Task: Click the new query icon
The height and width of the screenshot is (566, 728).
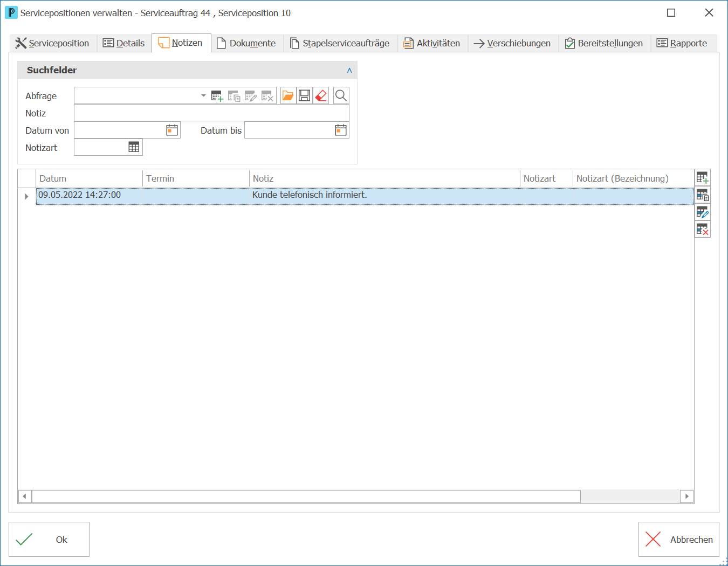Action: [217, 96]
